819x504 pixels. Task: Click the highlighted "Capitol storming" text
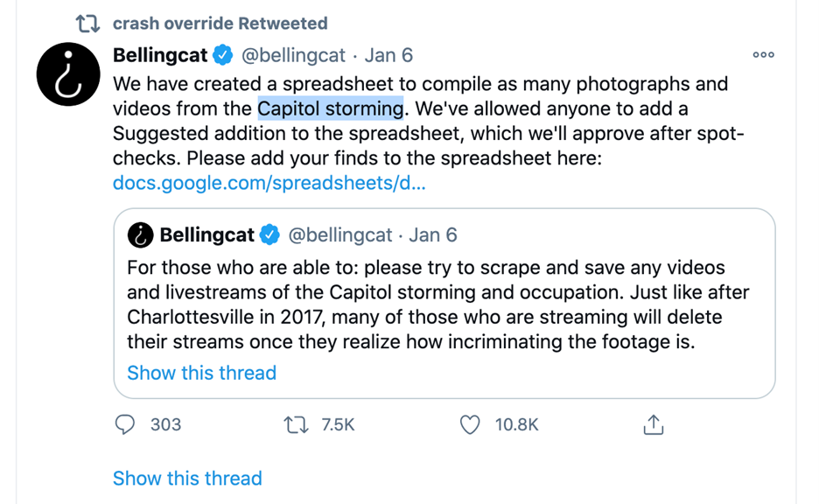330,109
